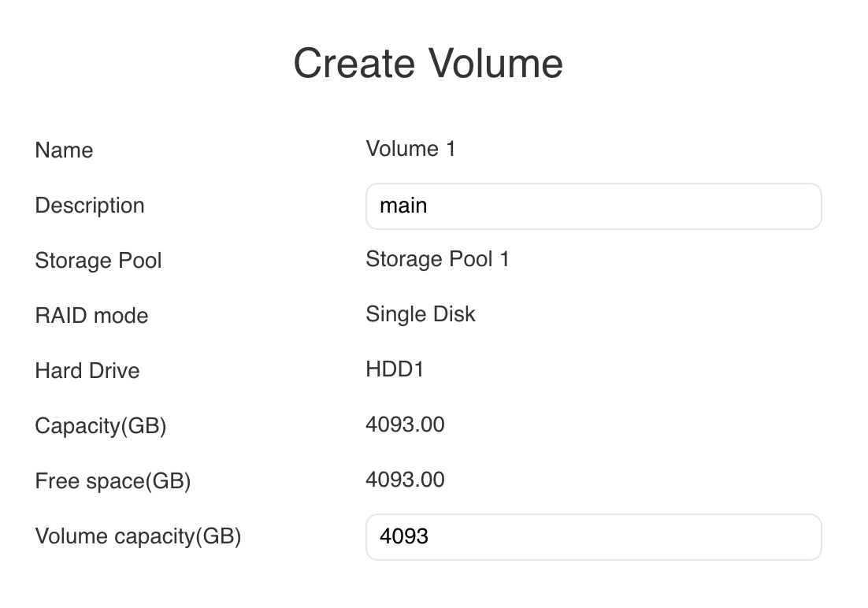Click the HDD1 hard drive value

(x=394, y=369)
